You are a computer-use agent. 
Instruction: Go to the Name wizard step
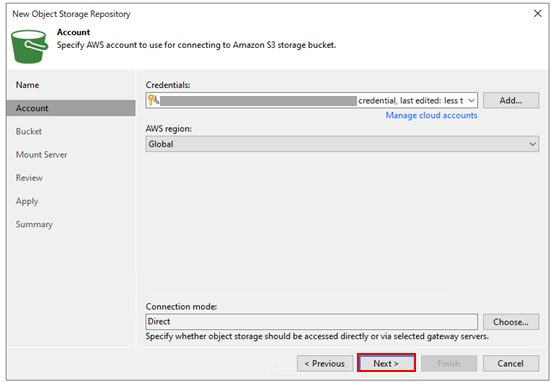coord(28,85)
